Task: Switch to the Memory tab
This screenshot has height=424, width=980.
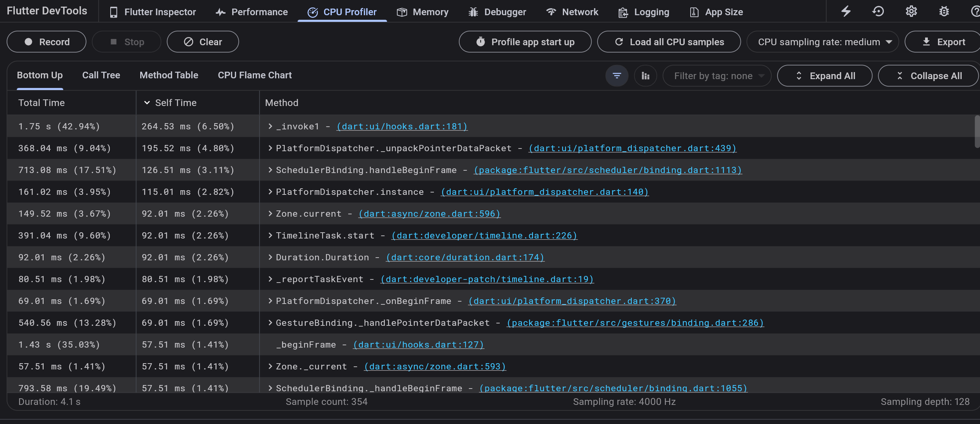Action: [423, 12]
